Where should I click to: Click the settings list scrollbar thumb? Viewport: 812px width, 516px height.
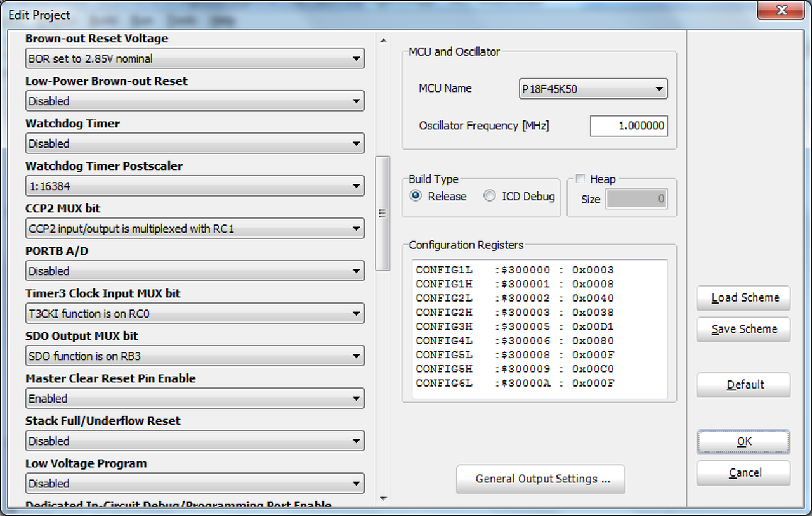(x=383, y=214)
